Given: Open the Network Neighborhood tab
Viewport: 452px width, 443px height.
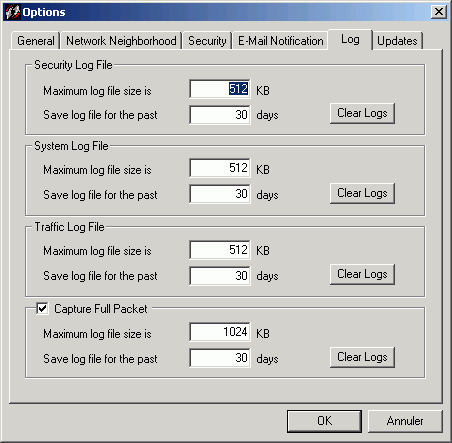Looking at the screenshot, I should tap(121, 41).
